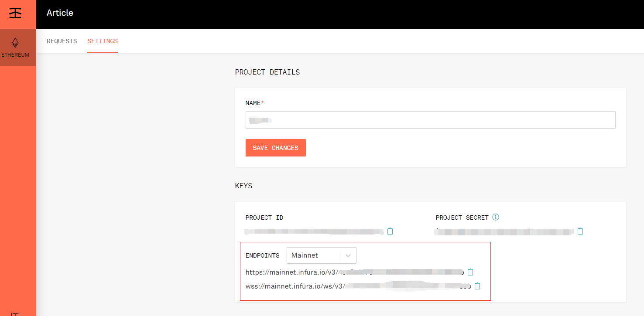Click the PROJECT ID label

(x=264, y=217)
